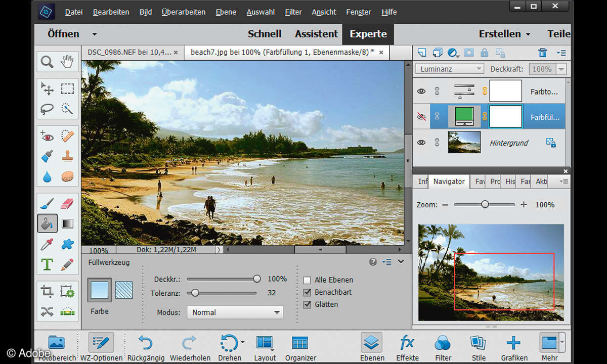The width and height of the screenshot is (607, 364).
Task: Click the blue Farbe fill color swatch
Action: click(x=99, y=290)
